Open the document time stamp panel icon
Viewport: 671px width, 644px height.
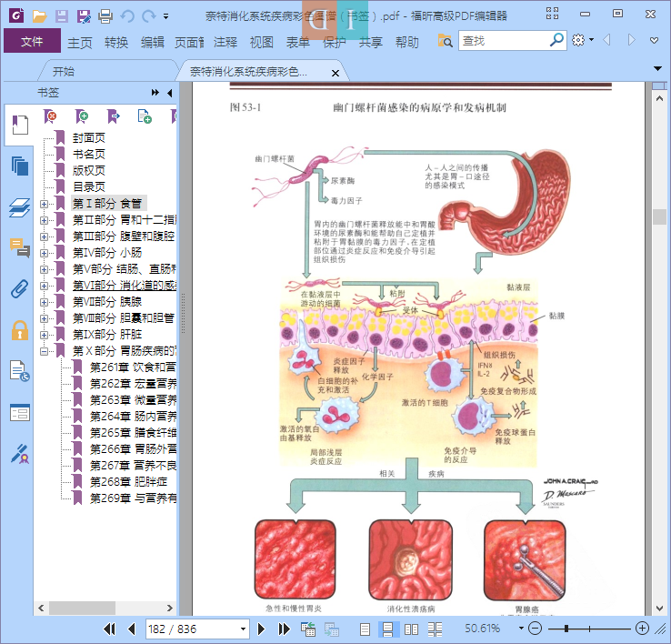point(19,371)
